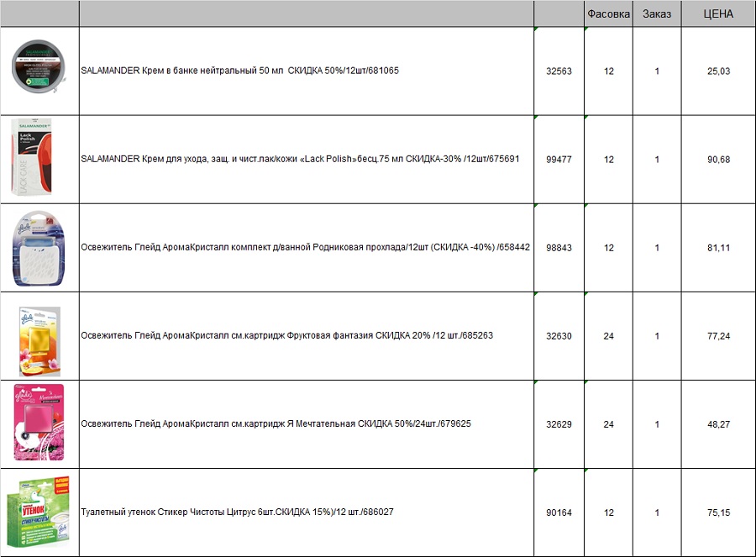Select the Глейд Я Мечтательная product name
This screenshot has height=557, width=756.
[276, 423]
